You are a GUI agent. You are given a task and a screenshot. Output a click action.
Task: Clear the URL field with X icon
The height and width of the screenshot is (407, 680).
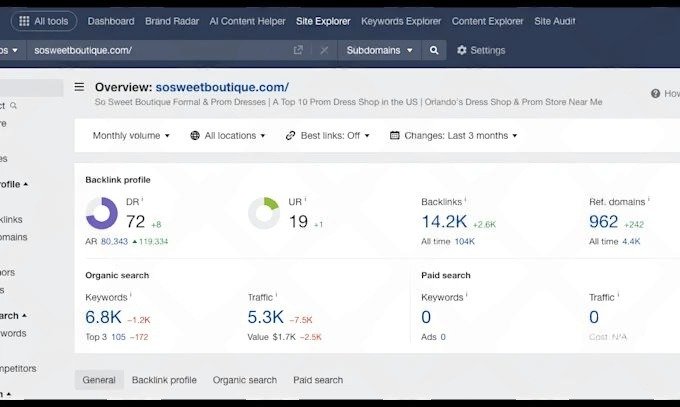point(323,50)
